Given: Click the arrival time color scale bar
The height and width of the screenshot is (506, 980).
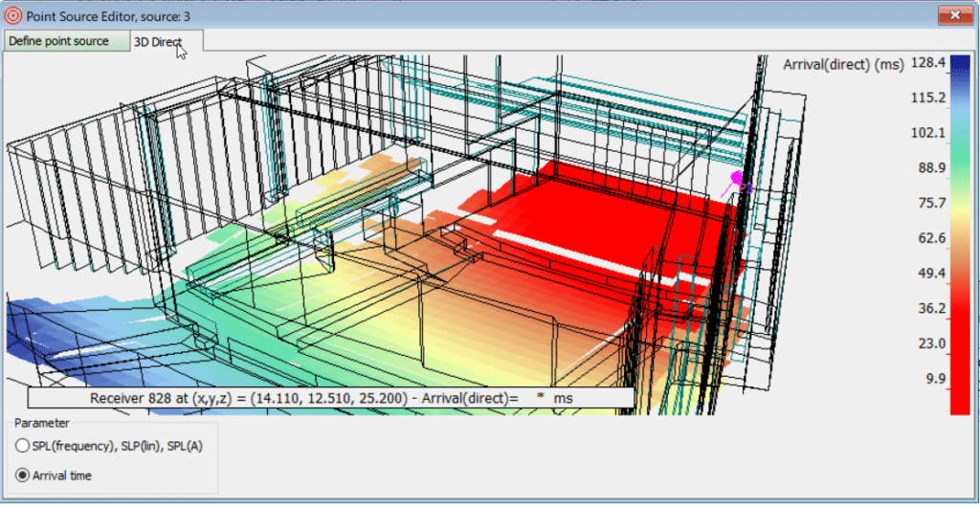Looking at the screenshot, I should click(x=959, y=234).
